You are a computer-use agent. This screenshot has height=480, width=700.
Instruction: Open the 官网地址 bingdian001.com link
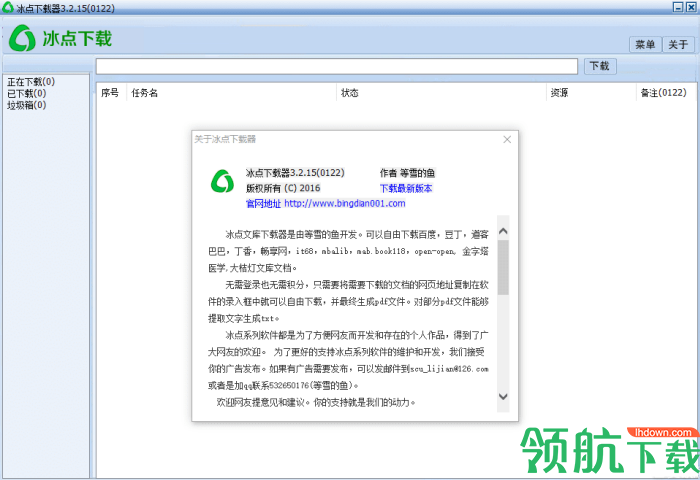325,204
